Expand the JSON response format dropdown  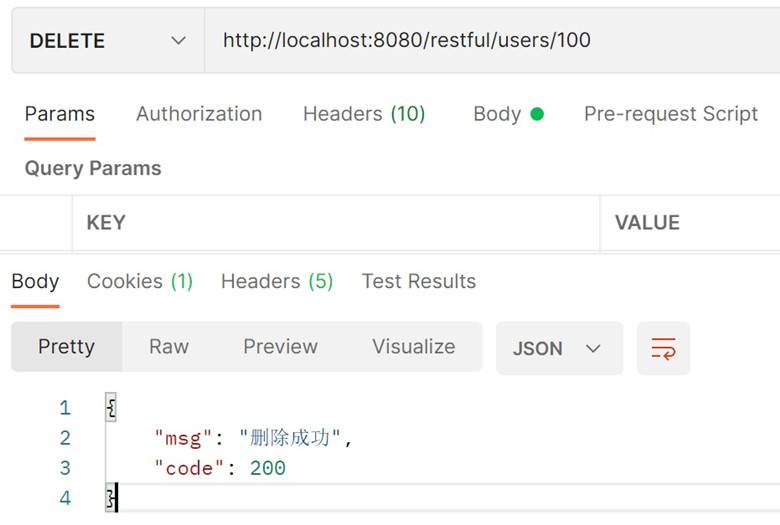tap(558, 348)
